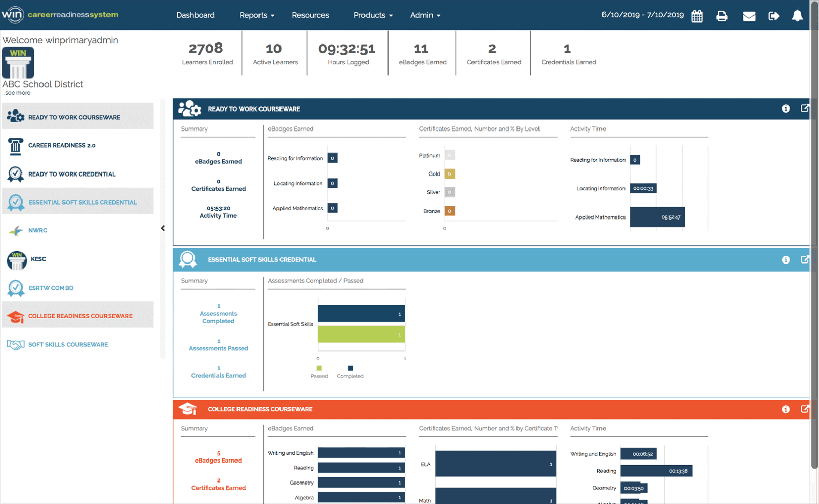Open messages via the envelope icon

[748, 15]
